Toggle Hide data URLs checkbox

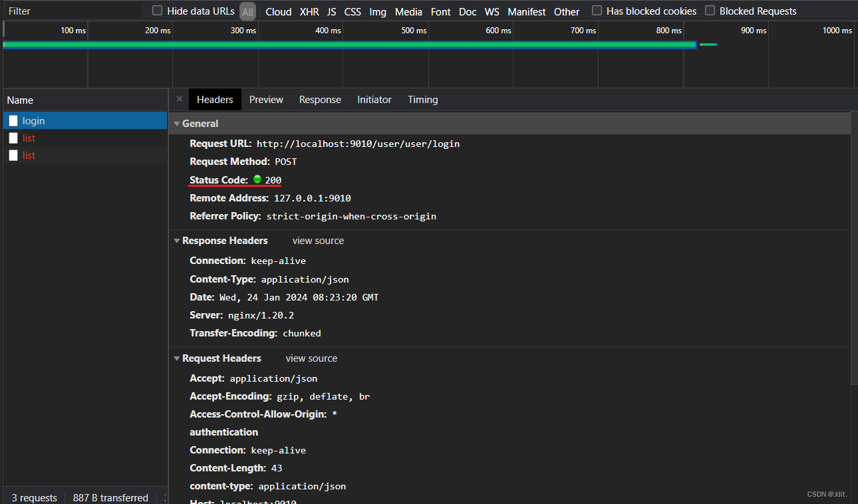tap(158, 11)
